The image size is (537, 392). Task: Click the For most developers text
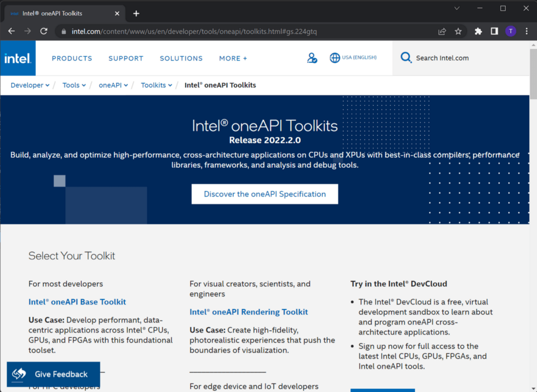tap(66, 284)
